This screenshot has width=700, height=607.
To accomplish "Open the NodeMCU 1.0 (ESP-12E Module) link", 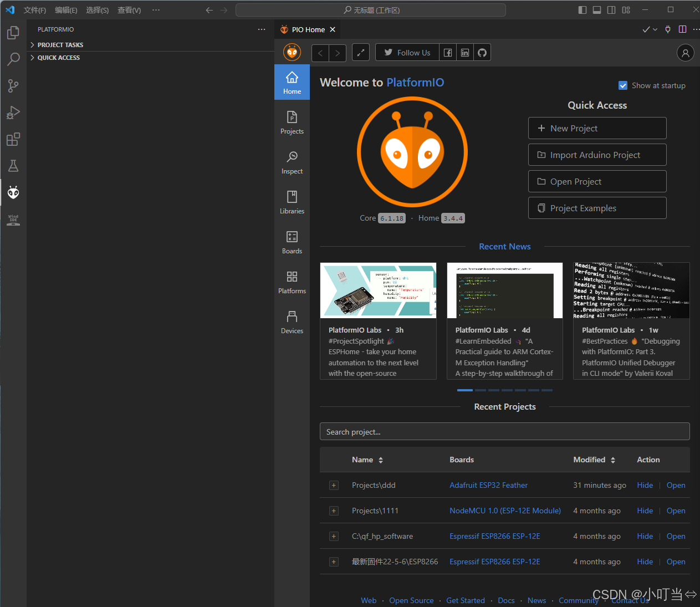I will 505,511.
